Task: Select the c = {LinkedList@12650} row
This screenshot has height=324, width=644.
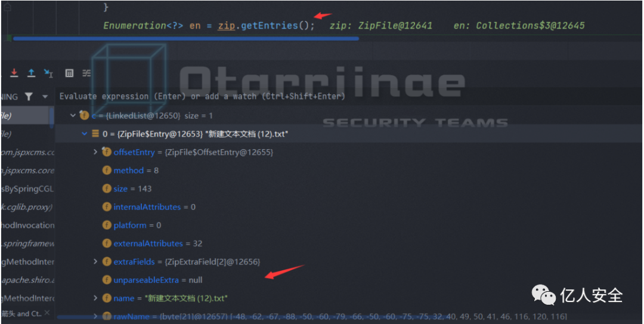Action: [347, 116]
